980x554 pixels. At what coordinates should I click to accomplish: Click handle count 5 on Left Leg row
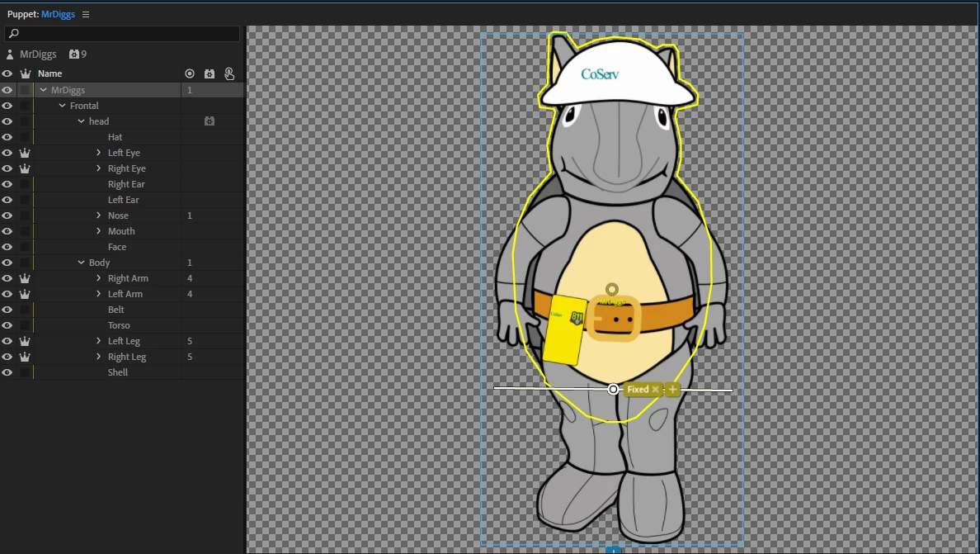click(x=190, y=341)
